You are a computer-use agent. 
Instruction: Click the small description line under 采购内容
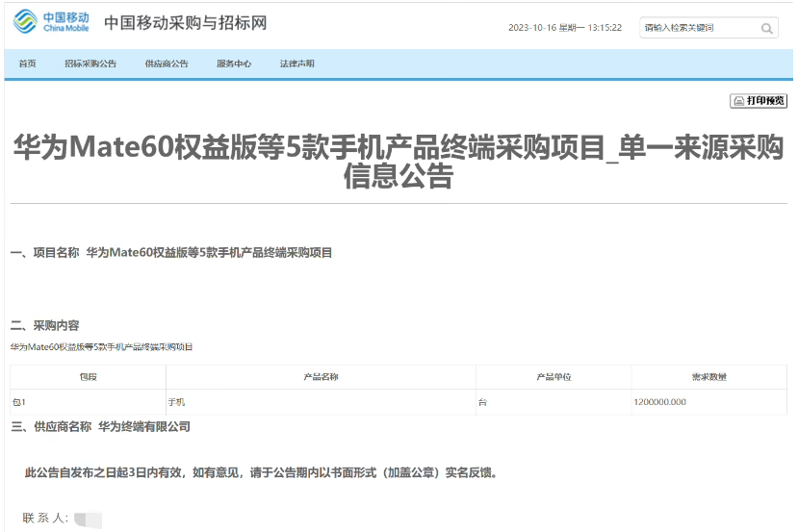pyautogui.click(x=101, y=347)
